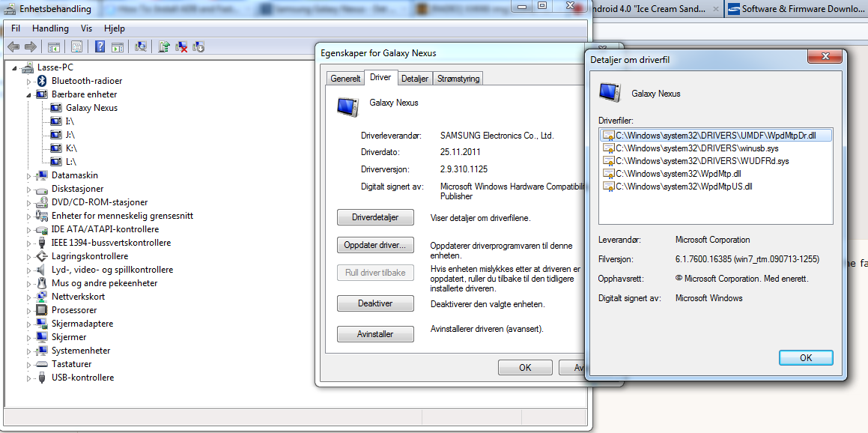Switch to the Generelt tab
Viewport: 868px width, 433px height.
(x=345, y=79)
